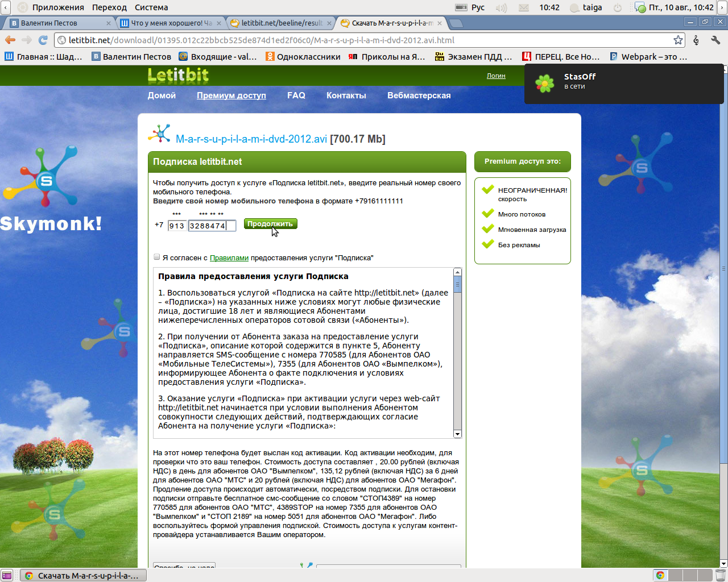This screenshot has width=728, height=582.
Task: Go to the 'Домой' page
Action: 162,95
